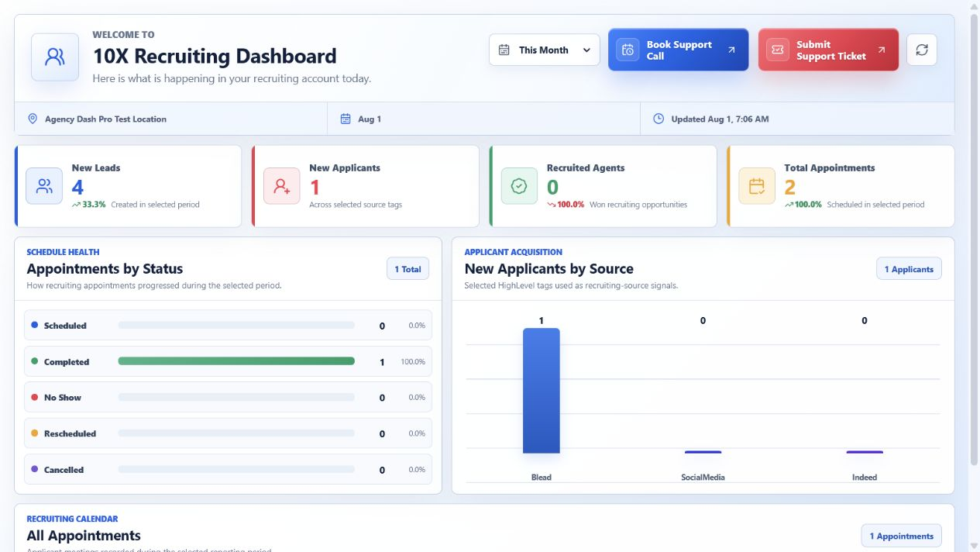Click the Book Support Call button
The width and height of the screenshot is (980, 552).
coord(679,50)
